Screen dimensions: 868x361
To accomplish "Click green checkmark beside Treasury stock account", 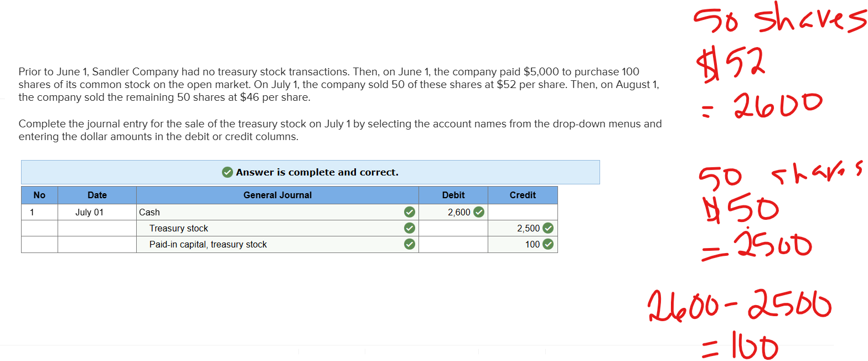I will pyautogui.click(x=409, y=228).
